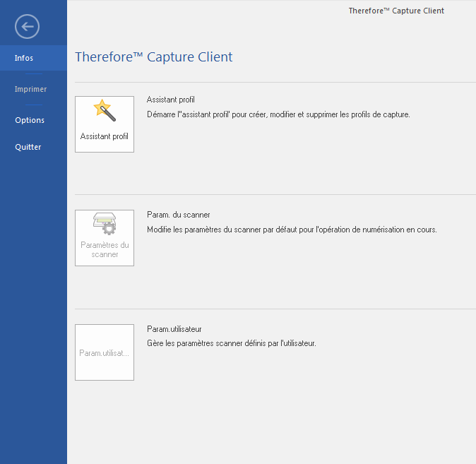476x464 pixels.
Task: Click the scanner with gear icon
Action: click(104, 224)
